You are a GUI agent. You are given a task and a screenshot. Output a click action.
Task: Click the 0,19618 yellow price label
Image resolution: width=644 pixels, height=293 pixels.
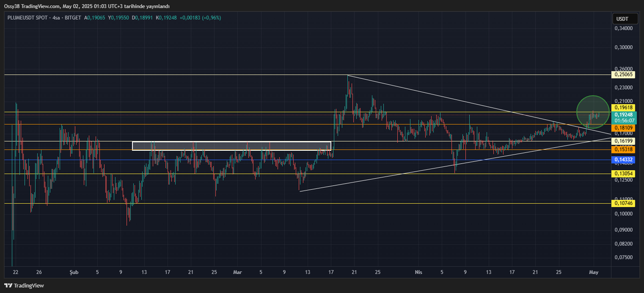tap(624, 108)
